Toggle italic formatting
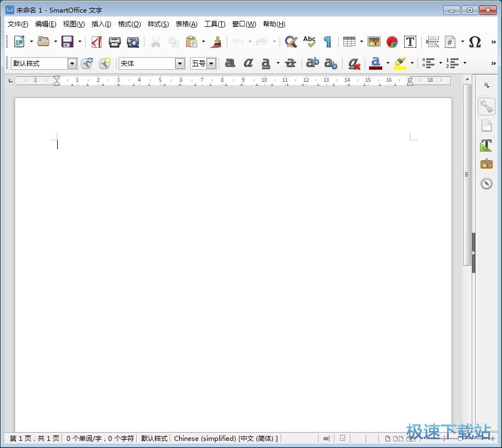Screen dimensions: 502x448 (248, 63)
